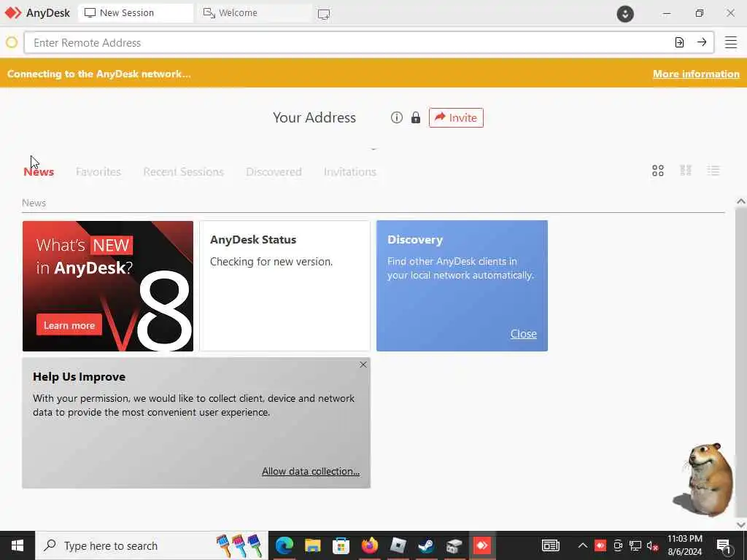This screenshot has height=560, width=747.
Task: Click the connect arrow icon
Action: (x=702, y=42)
